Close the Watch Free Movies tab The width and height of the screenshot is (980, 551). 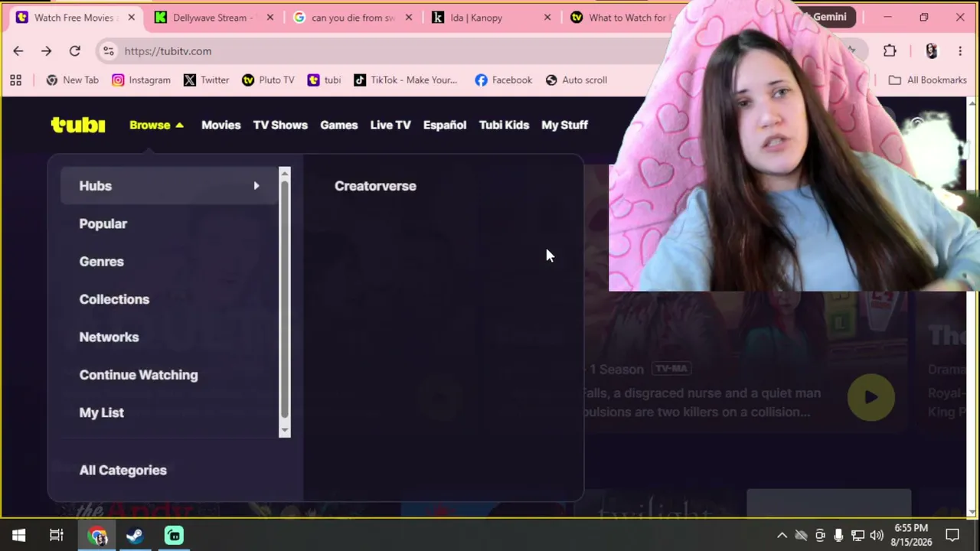click(131, 18)
